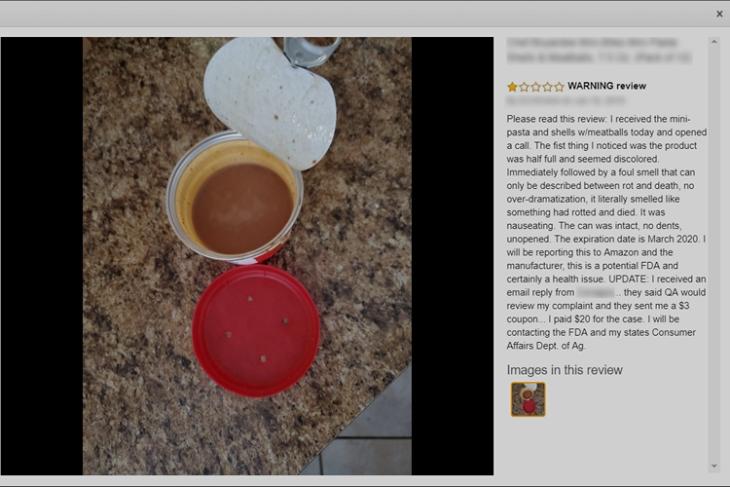This screenshot has width=730, height=487.
Task: Click the Images in this review heading
Action: click(x=565, y=370)
